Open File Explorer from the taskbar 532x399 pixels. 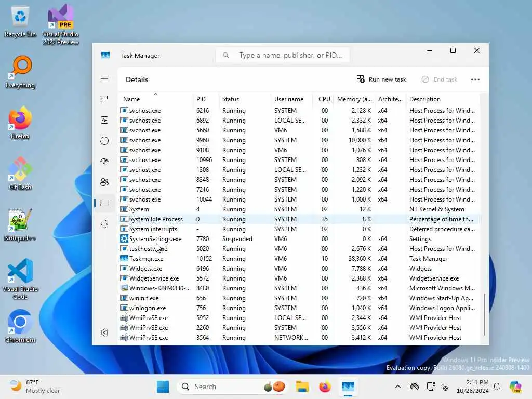tap(302, 387)
